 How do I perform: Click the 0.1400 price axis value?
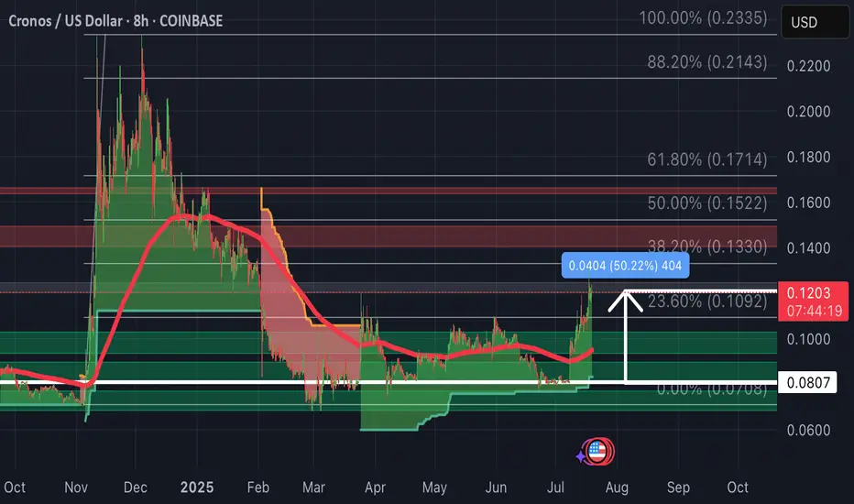808,248
